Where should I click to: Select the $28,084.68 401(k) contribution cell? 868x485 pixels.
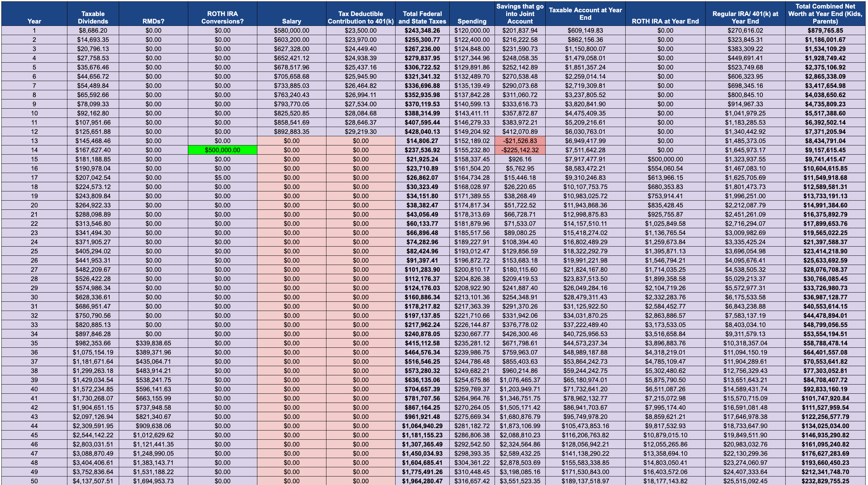pyautogui.click(x=360, y=113)
